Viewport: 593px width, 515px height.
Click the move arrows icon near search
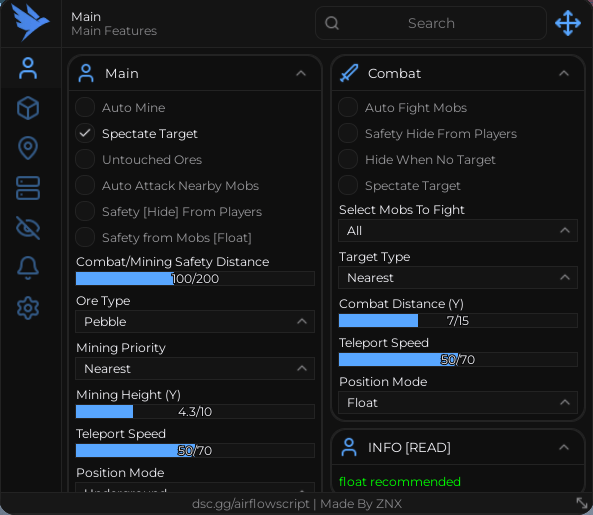click(568, 23)
